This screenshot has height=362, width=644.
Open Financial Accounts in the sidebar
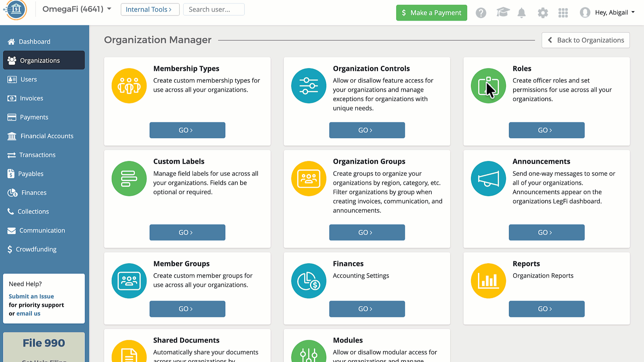[47, 136]
